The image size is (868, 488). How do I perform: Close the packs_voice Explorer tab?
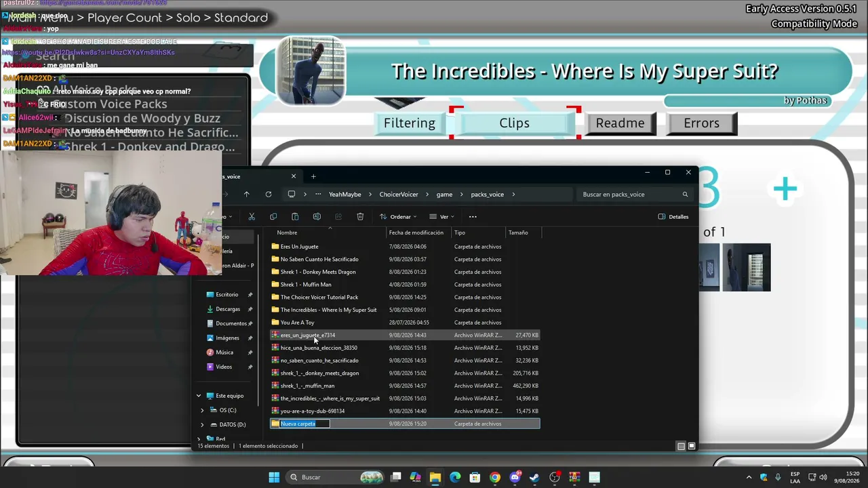(294, 177)
